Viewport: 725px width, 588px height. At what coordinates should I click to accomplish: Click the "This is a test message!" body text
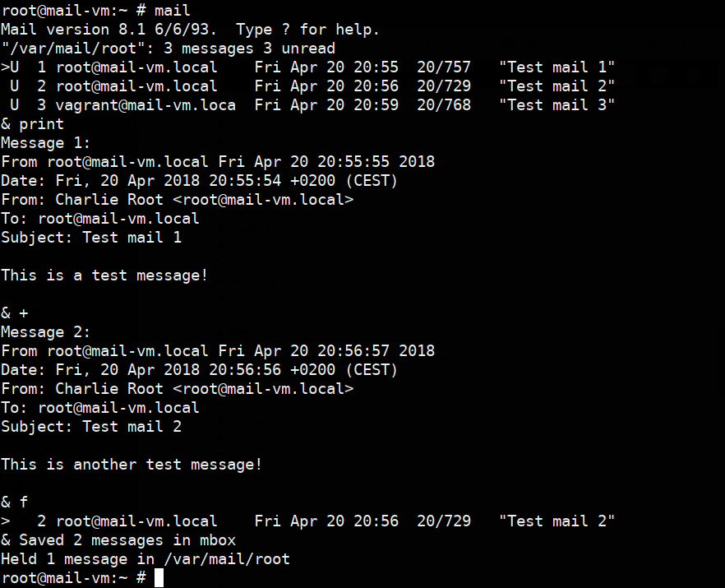tap(104, 275)
